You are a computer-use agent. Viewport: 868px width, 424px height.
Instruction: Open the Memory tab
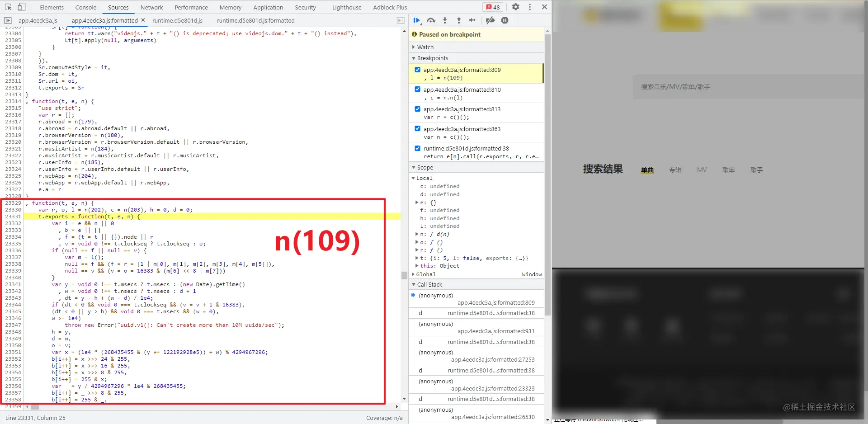pos(231,7)
